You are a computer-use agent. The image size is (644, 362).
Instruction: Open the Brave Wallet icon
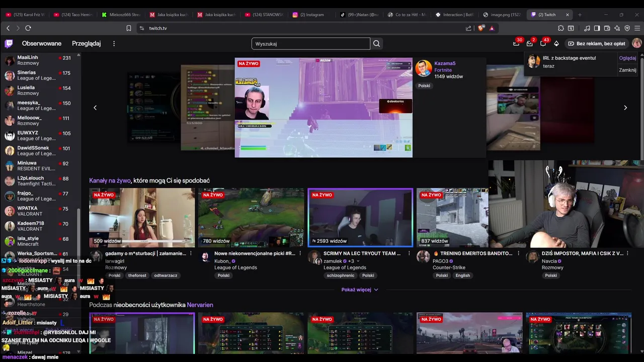(x=607, y=28)
